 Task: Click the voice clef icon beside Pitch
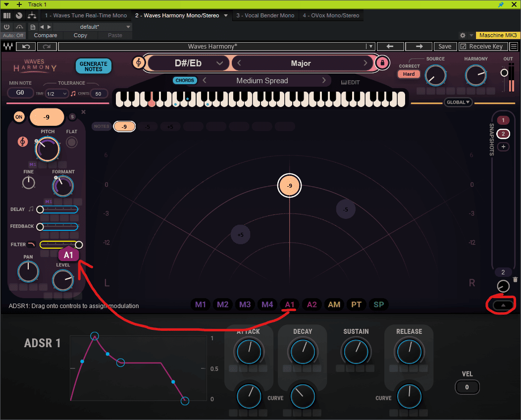(23, 142)
